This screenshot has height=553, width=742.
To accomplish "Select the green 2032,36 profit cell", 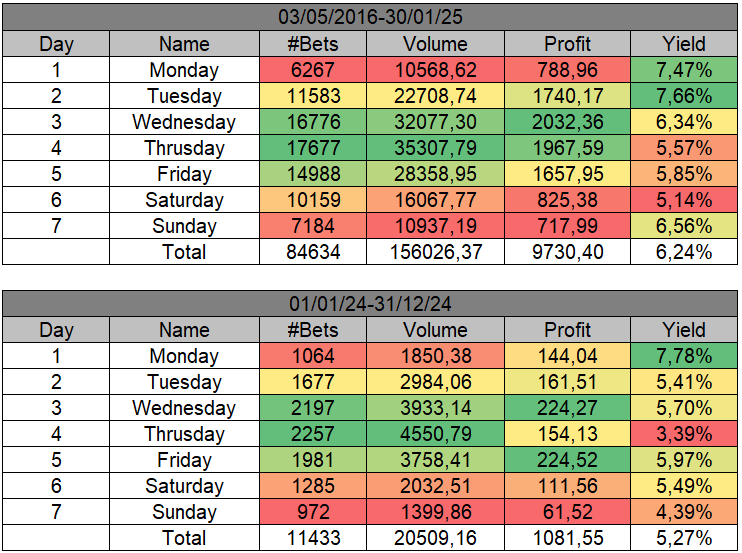I will click(x=567, y=122).
